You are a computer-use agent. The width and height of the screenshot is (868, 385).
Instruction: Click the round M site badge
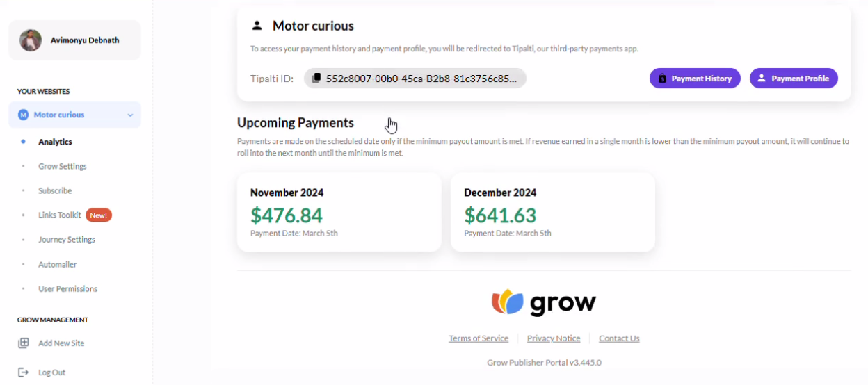click(23, 115)
